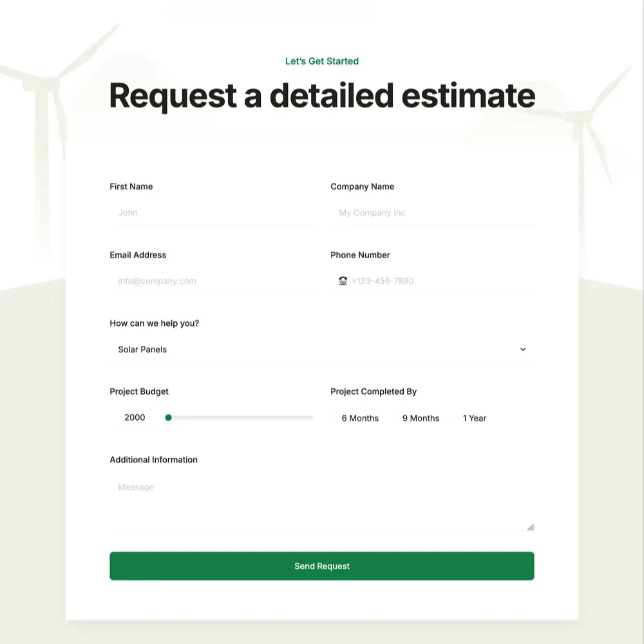Click the green Project Budget slider handle
Viewport: 644px width, 644px height.
[169, 417]
